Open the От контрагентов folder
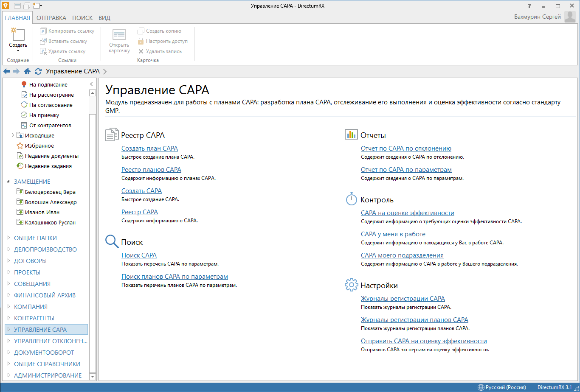 click(x=46, y=126)
